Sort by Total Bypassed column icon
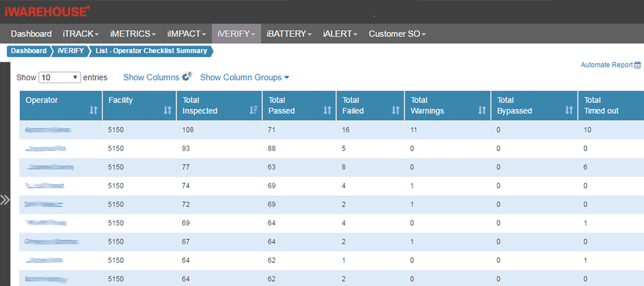This screenshot has height=286, width=644. point(569,111)
